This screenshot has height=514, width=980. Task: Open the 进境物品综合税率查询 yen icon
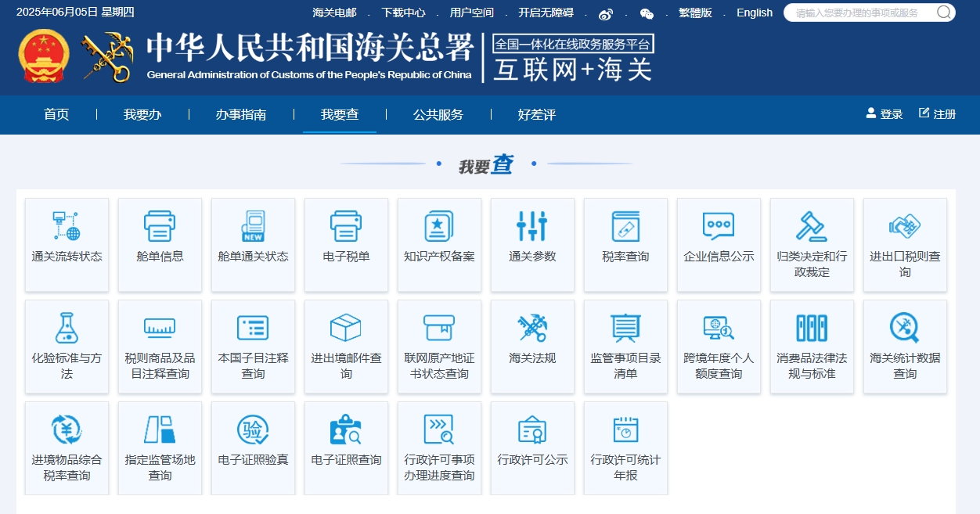[x=67, y=429]
